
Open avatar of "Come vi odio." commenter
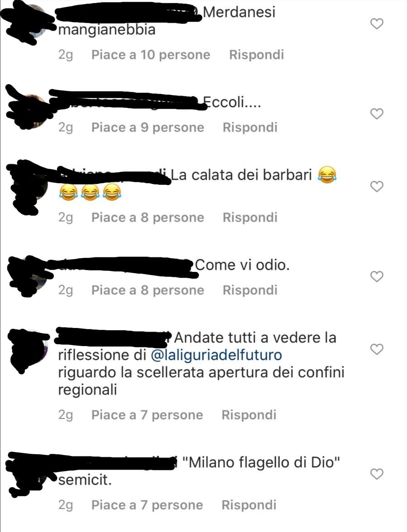(31, 273)
